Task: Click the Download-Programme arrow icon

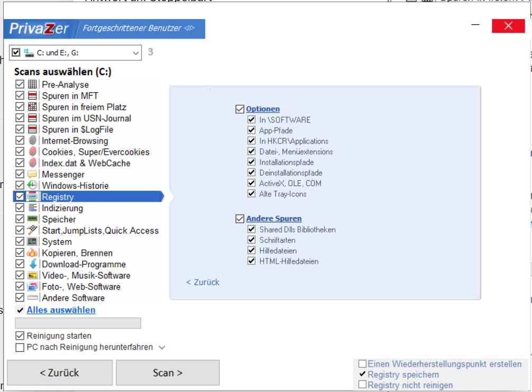Action: pyautogui.click(x=33, y=264)
